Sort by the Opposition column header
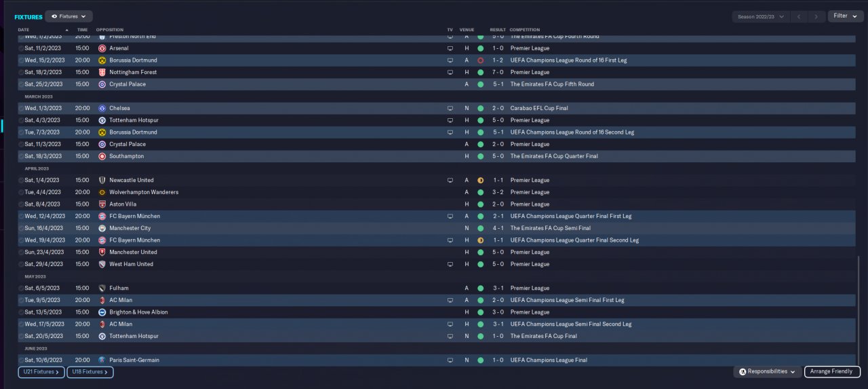This screenshot has width=868, height=389. (x=110, y=30)
